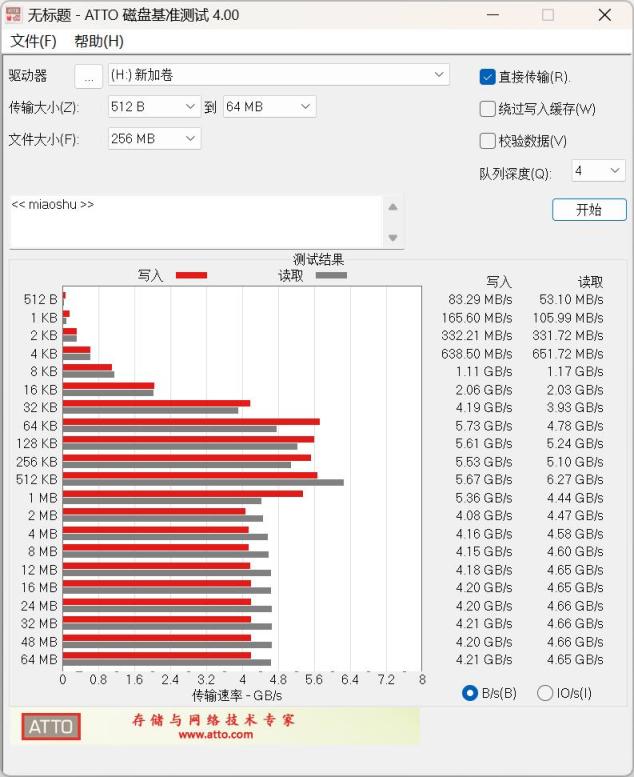This screenshot has height=777, width=634.
Task: Click the 4.08 GB/s write value
Action: [484, 516]
